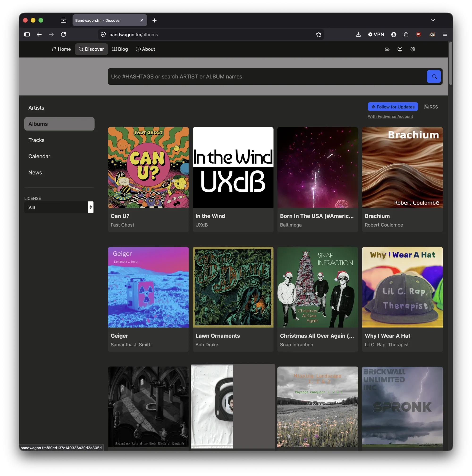Click the Missing Landscape album cover
The image size is (472, 476).
coord(318,407)
